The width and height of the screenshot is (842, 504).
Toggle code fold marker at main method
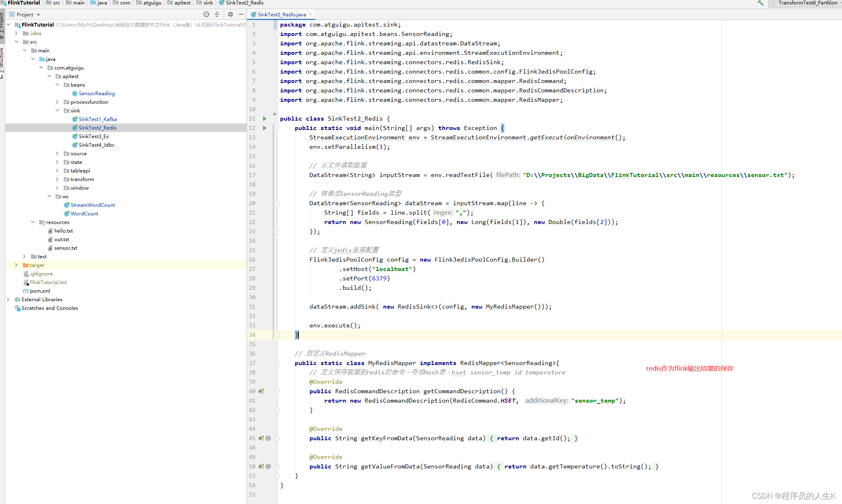pyautogui.click(x=277, y=128)
